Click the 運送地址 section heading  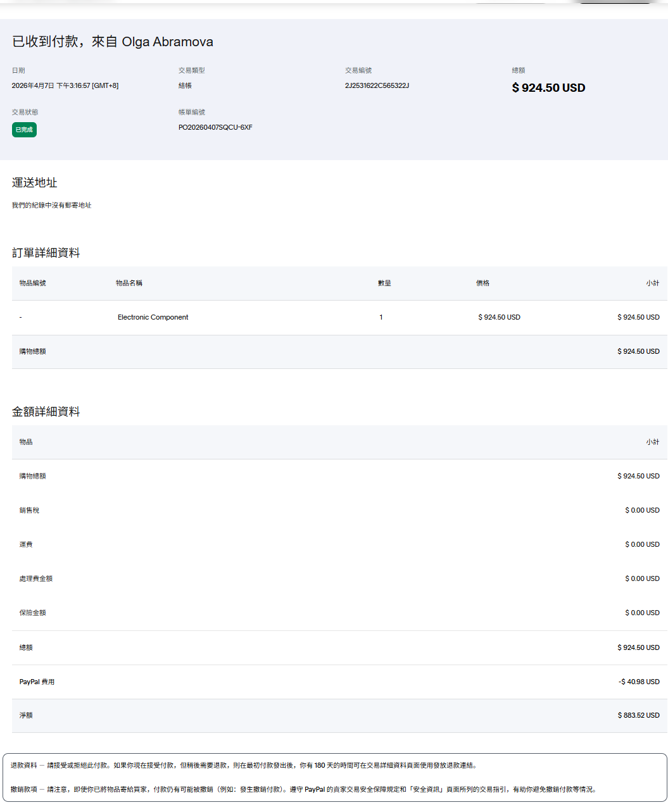click(35, 183)
